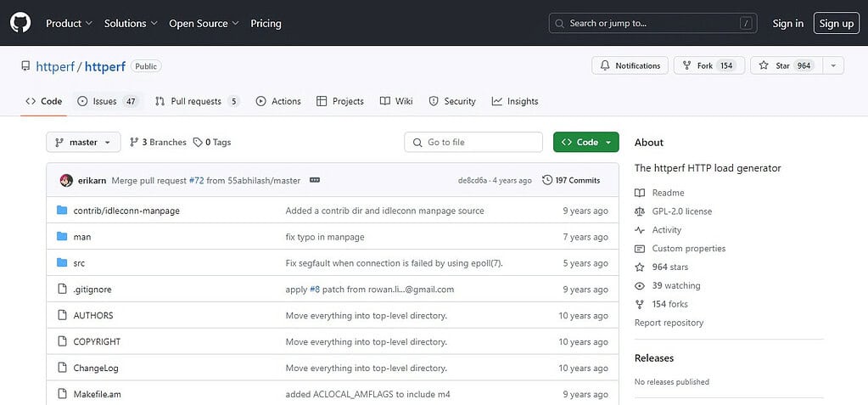Click the ChangeLog file icon

(63, 368)
